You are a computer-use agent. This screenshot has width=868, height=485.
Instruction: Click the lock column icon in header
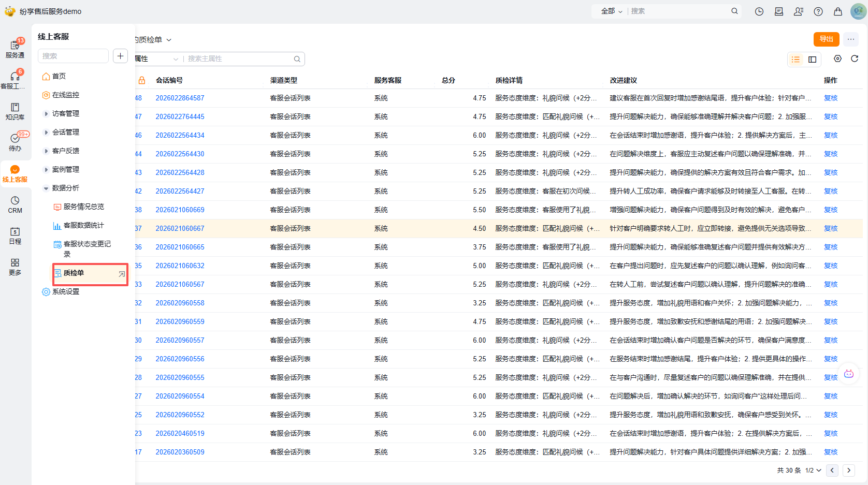click(x=142, y=80)
